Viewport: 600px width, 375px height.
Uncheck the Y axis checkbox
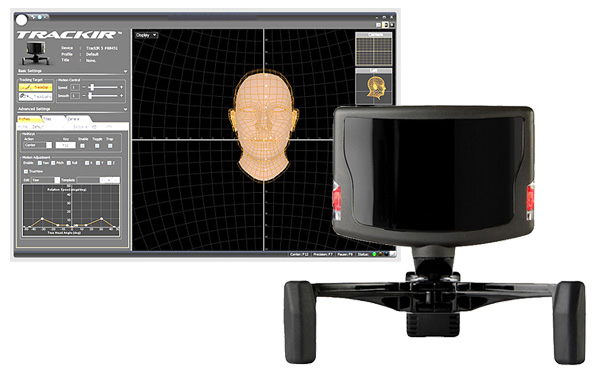click(98, 163)
